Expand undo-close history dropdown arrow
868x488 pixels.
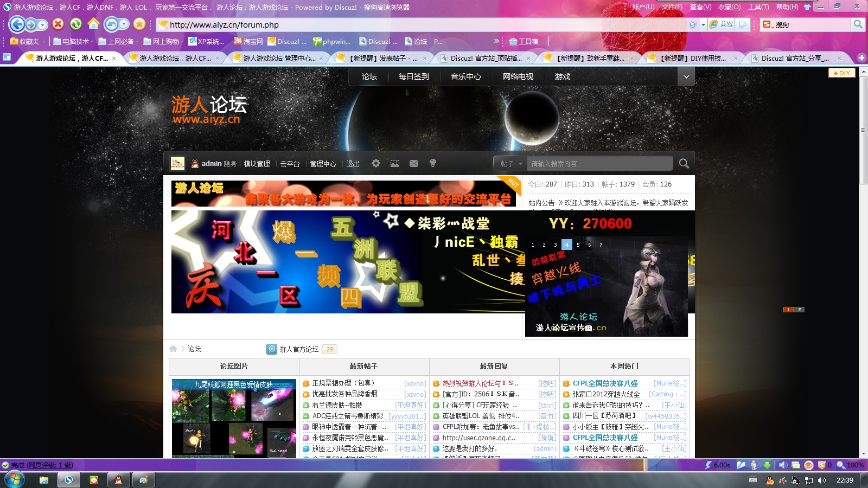(124, 24)
